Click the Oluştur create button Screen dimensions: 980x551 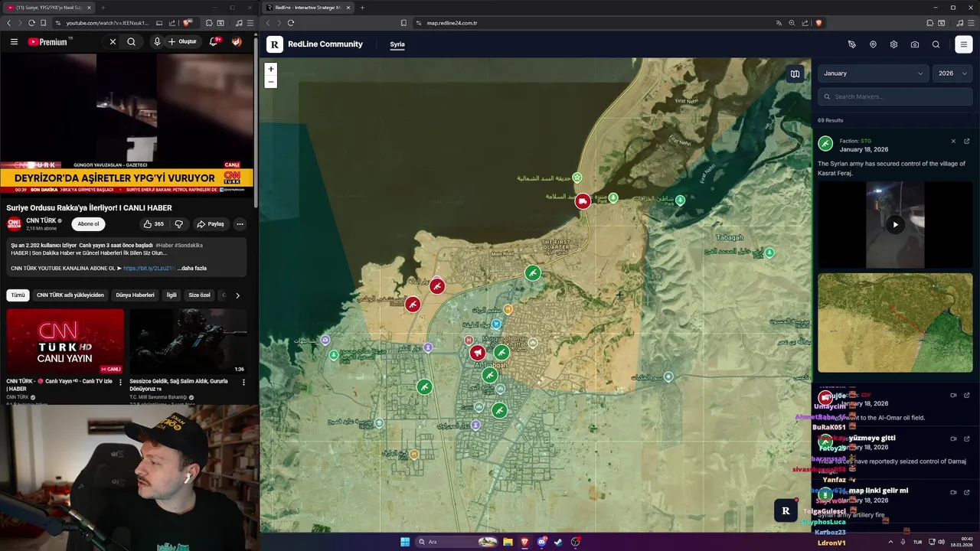182,41
